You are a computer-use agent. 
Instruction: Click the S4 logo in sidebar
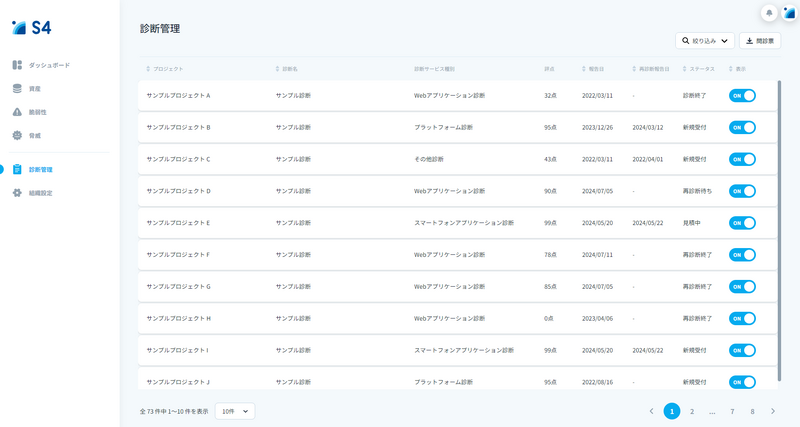[32, 27]
